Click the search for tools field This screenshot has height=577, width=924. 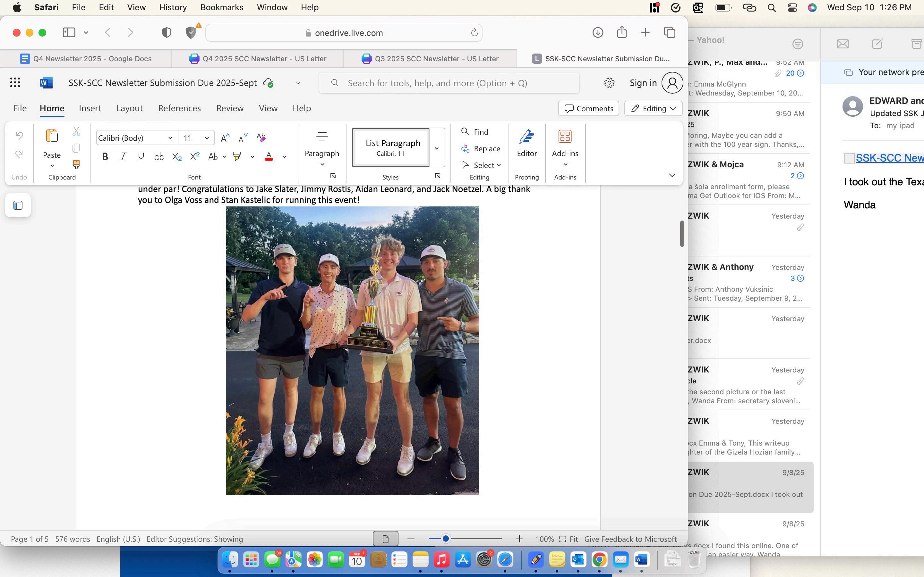[449, 83]
